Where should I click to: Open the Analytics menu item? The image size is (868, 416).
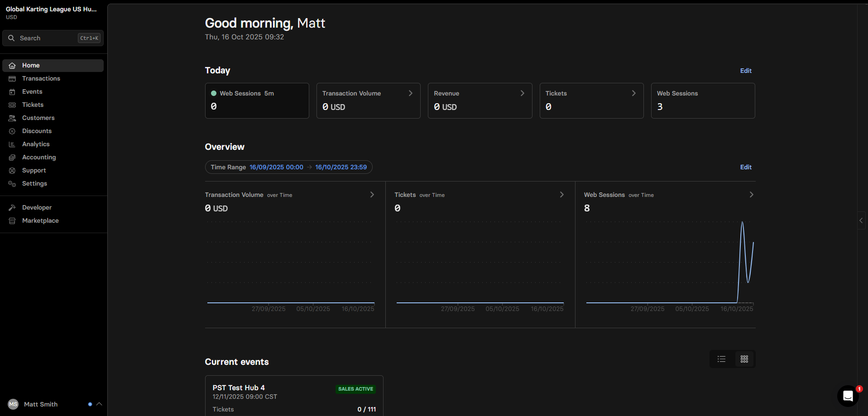tap(53, 144)
